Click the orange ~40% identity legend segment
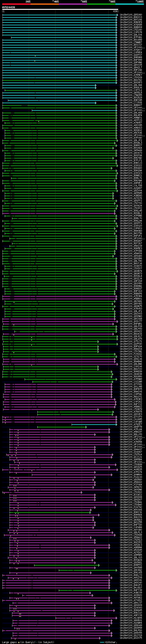The height and width of the screenshot is (644, 146). 45,4
